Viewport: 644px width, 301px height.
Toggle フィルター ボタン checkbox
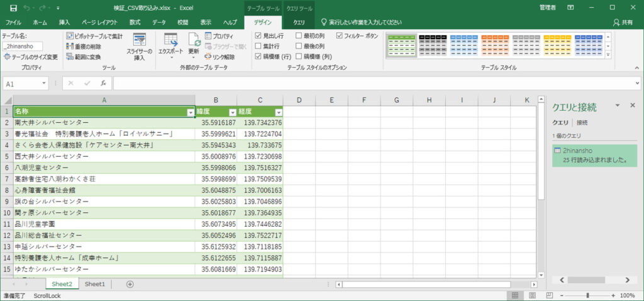[339, 36]
